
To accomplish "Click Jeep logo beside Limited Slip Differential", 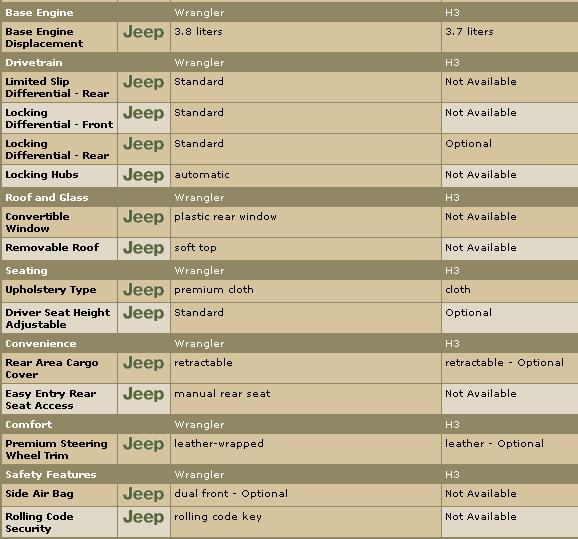I will point(143,82).
